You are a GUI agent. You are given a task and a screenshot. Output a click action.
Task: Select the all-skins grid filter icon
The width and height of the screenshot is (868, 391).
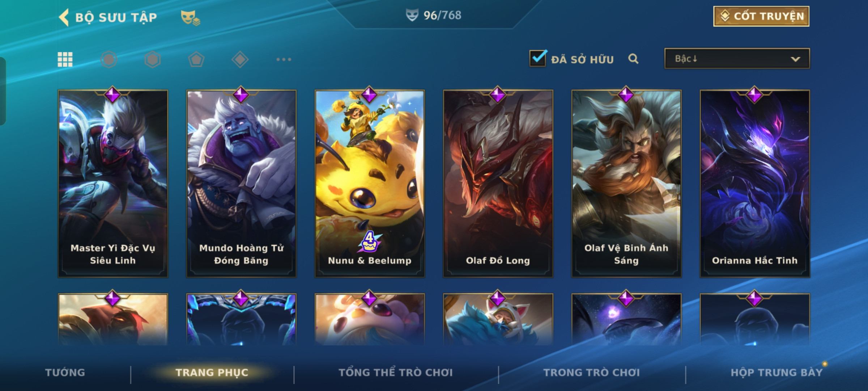pos(65,59)
